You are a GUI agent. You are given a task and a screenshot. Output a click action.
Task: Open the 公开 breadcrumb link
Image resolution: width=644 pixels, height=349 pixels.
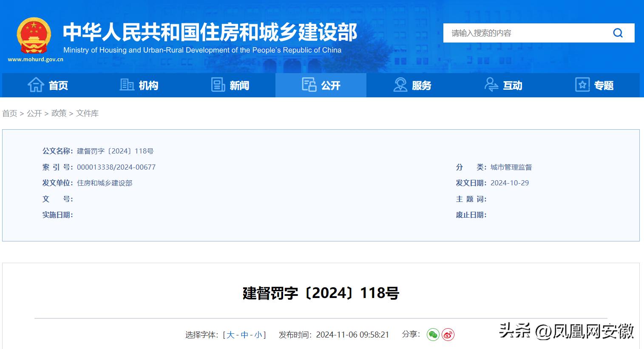coord(34,113)
